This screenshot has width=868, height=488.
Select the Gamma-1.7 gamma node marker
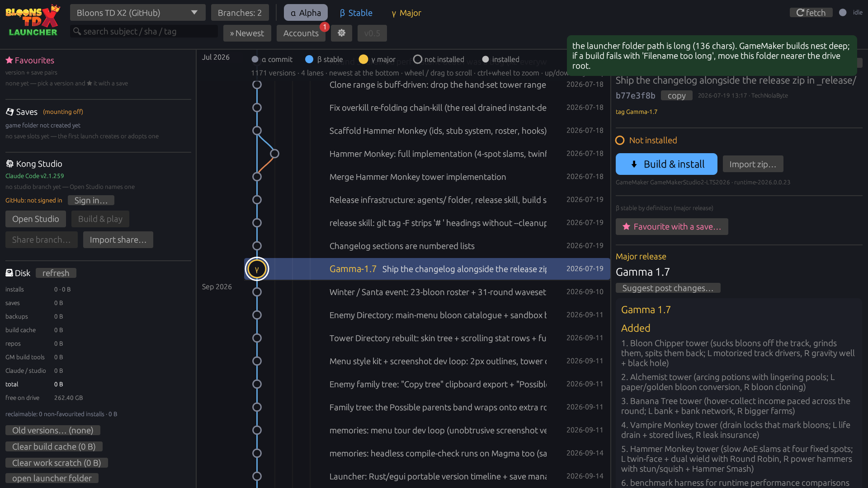point(257,269)
